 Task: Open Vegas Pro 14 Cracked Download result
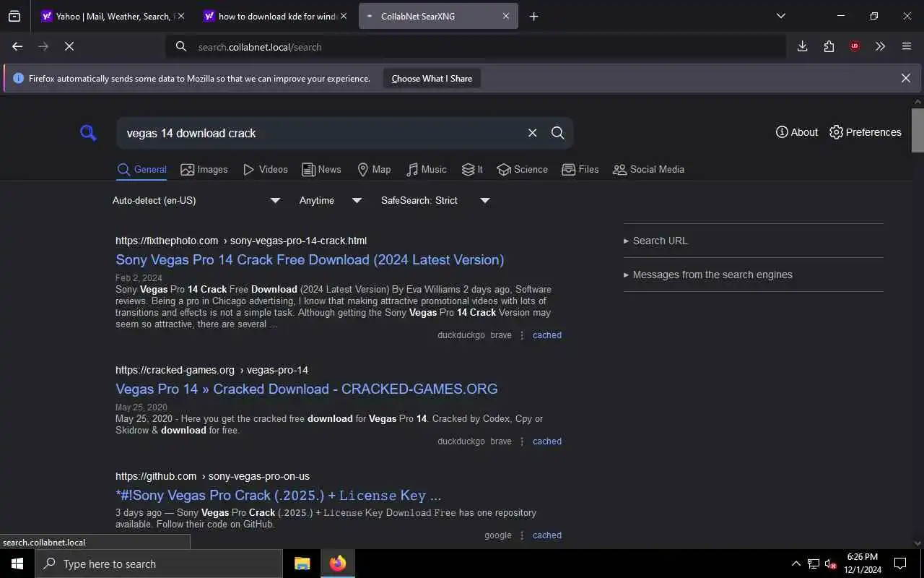point(306,389)
